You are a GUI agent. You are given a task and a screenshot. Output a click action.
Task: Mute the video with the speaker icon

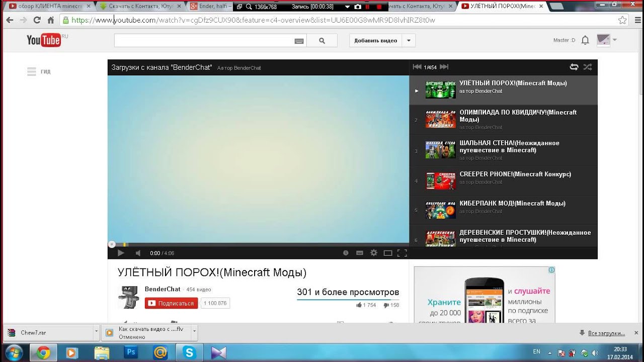tap(138, 253)
